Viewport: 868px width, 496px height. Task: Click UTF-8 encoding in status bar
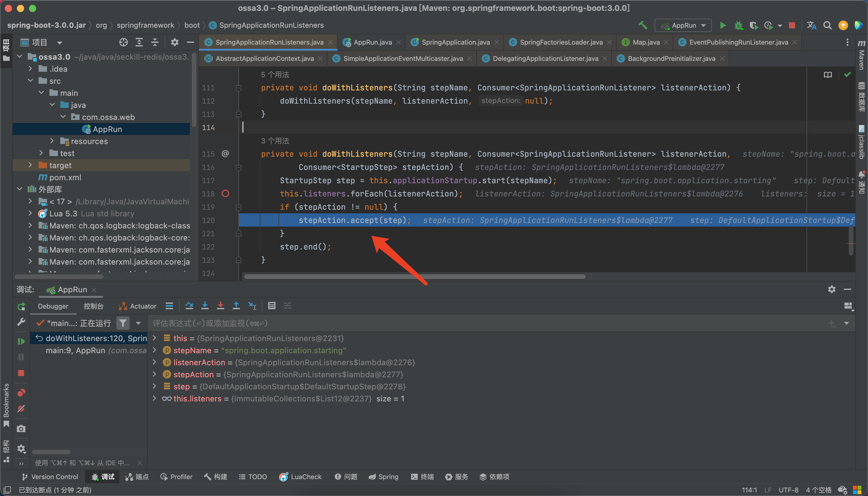pyautogui.click(x=788, y=490)
